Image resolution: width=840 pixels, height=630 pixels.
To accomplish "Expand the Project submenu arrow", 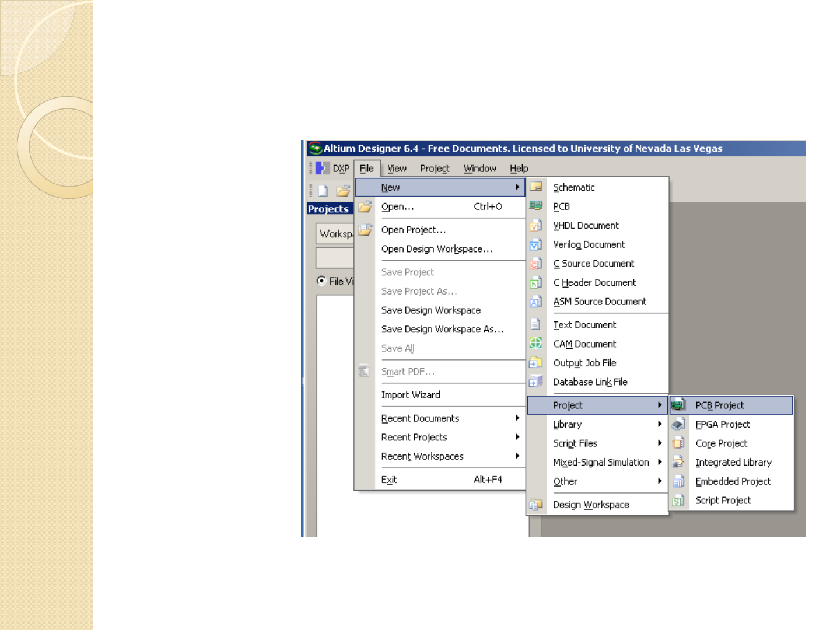I will click(x=660, y=405).
